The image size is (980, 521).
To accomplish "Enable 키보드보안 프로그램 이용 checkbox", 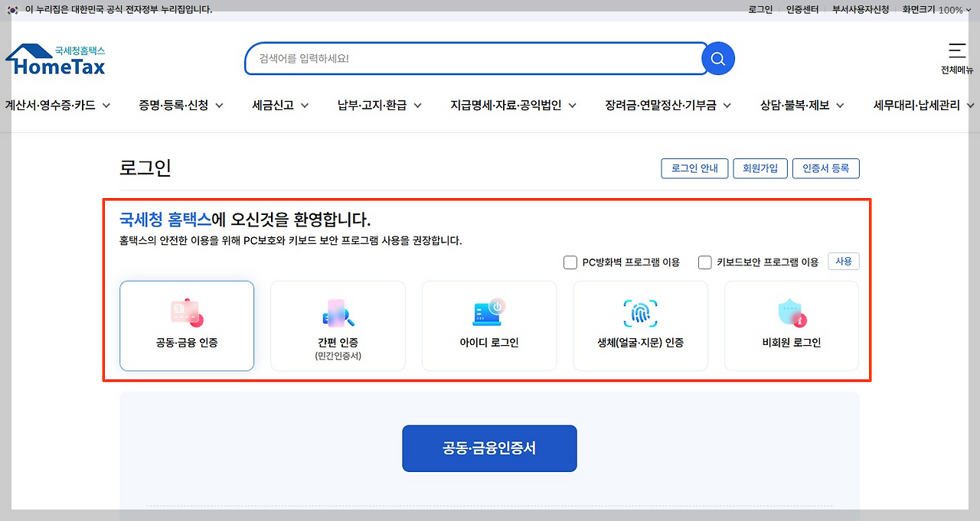I will (705, 262).
